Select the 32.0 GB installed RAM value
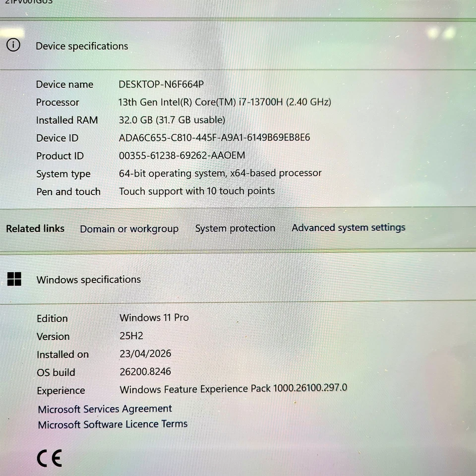This screenshot has width=476, height=476. tap(172, 120)
